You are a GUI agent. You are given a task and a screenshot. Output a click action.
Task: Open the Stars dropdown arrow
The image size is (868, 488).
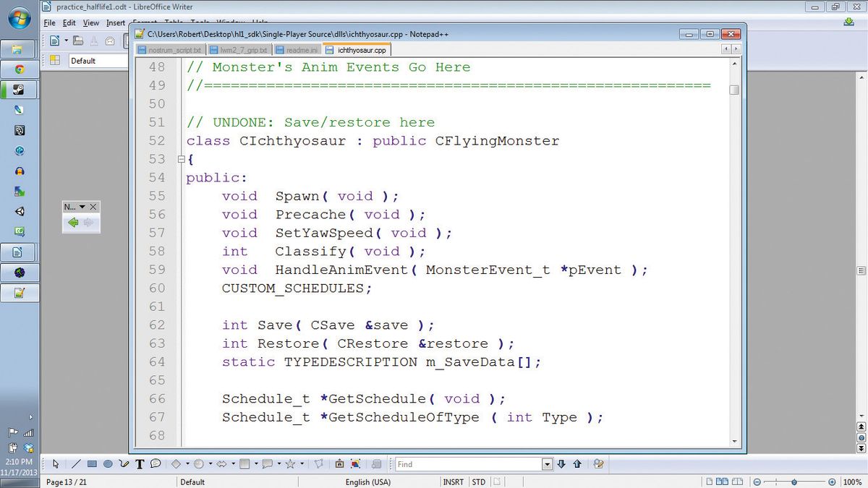point(302,464)
